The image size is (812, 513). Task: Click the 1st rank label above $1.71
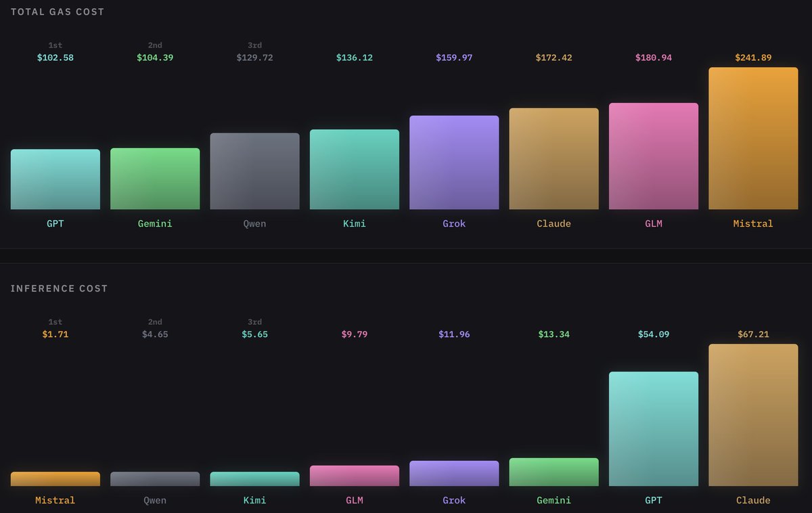pyautogui.click(x=55, y=322)
